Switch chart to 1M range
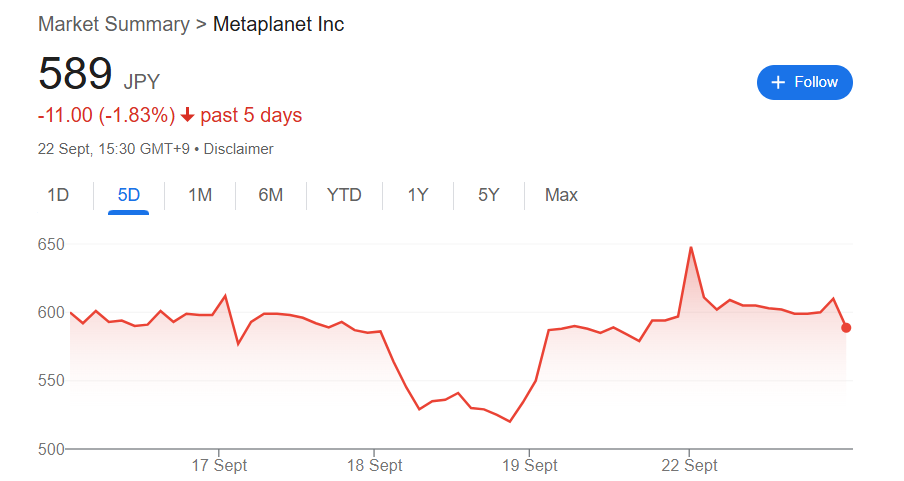The image size is (904, 481). [x=200, y=195]
